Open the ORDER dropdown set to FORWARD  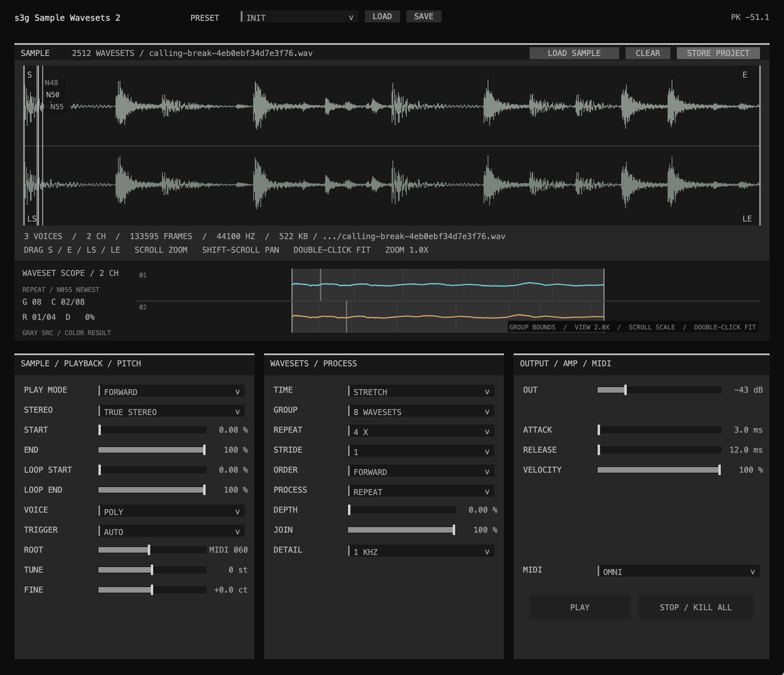[x=421, y=471]
